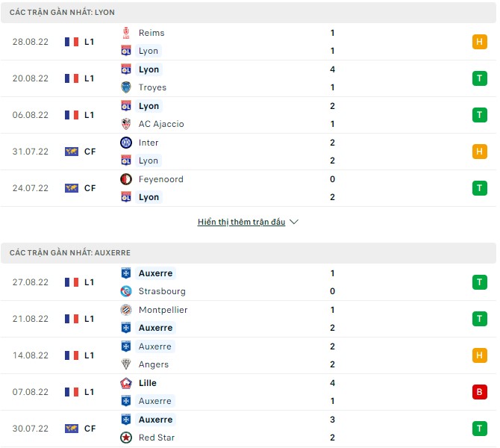Select the Feyenoord team name
This screenshot has height=448, width=500.
click(x=160, y=179)
